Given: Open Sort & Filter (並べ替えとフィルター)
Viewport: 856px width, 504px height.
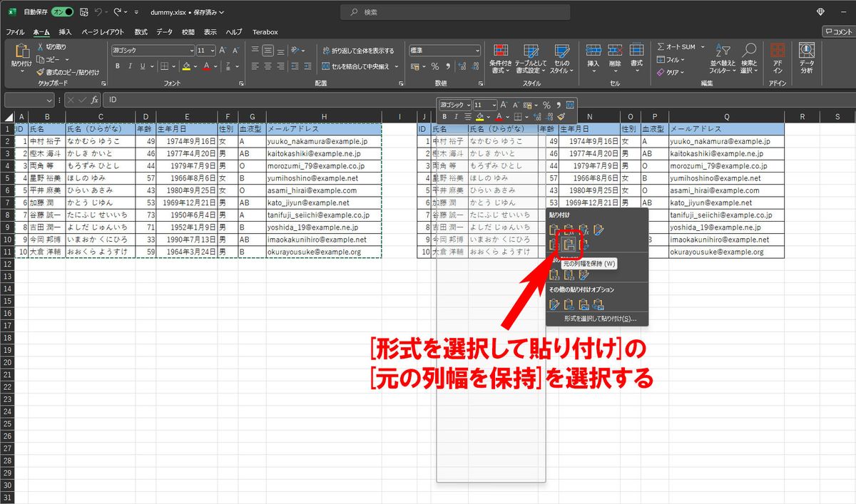Looking at the screenshot, I should 723,58.
